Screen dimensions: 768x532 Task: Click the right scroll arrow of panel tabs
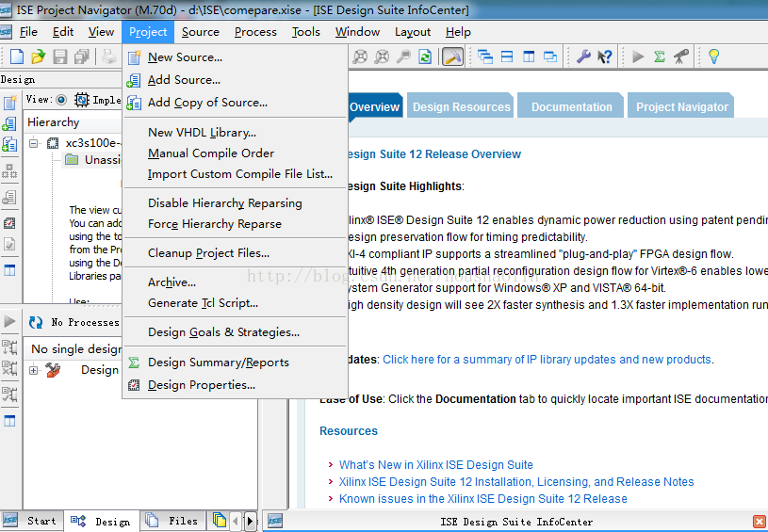[250, 522]
